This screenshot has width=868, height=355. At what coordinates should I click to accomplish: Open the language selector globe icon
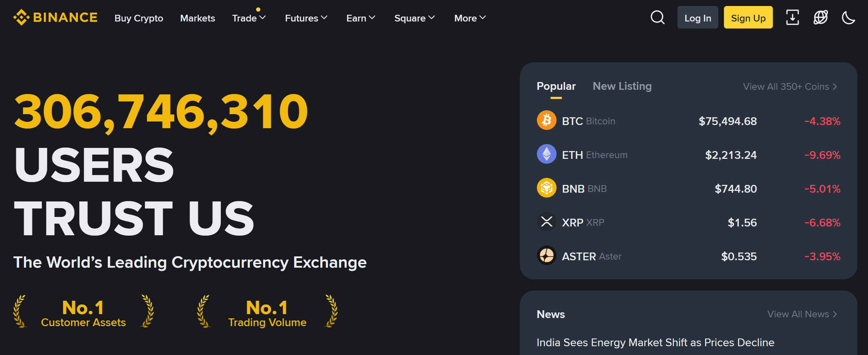tap(820, 17)
